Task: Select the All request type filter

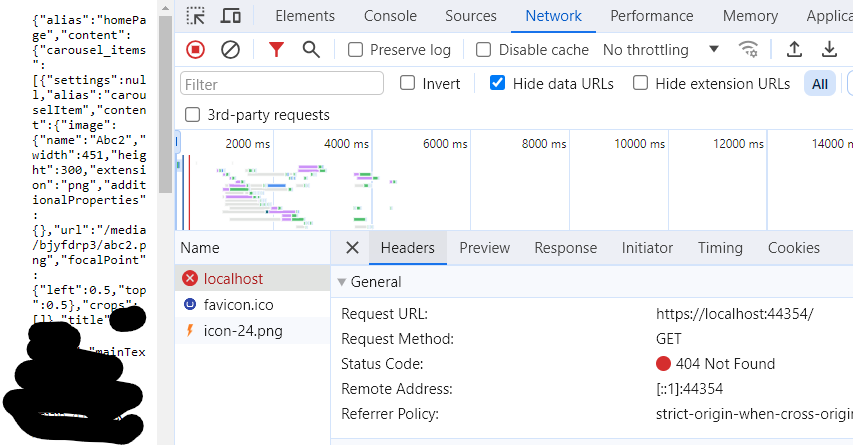Action: 820,84
